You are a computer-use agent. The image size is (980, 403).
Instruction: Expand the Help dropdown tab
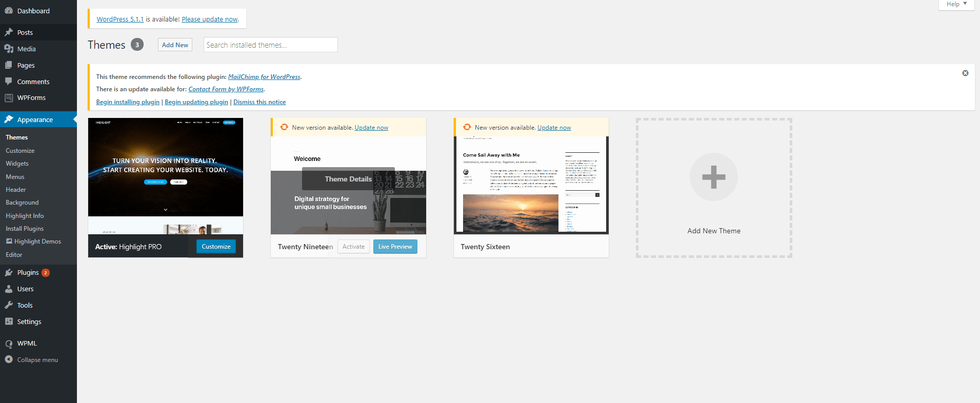(956, 4)
